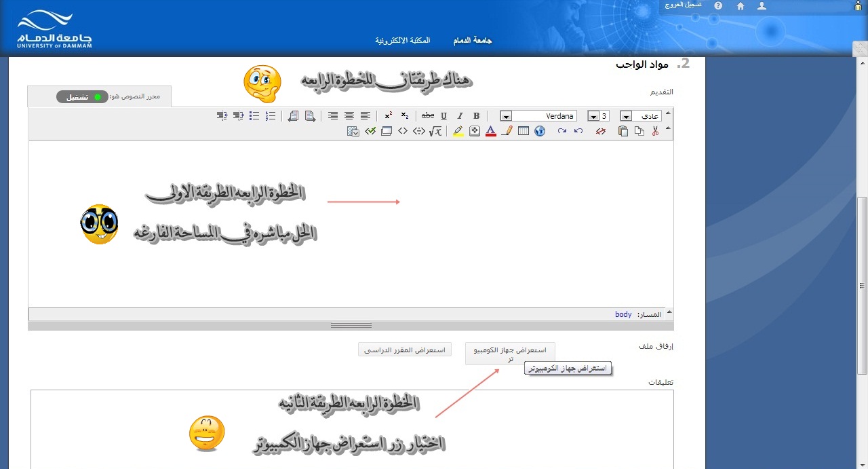Open the جامعة الدمام tab
The height and width of the screenshot is (469, 868).
click(x=473, y=41)
